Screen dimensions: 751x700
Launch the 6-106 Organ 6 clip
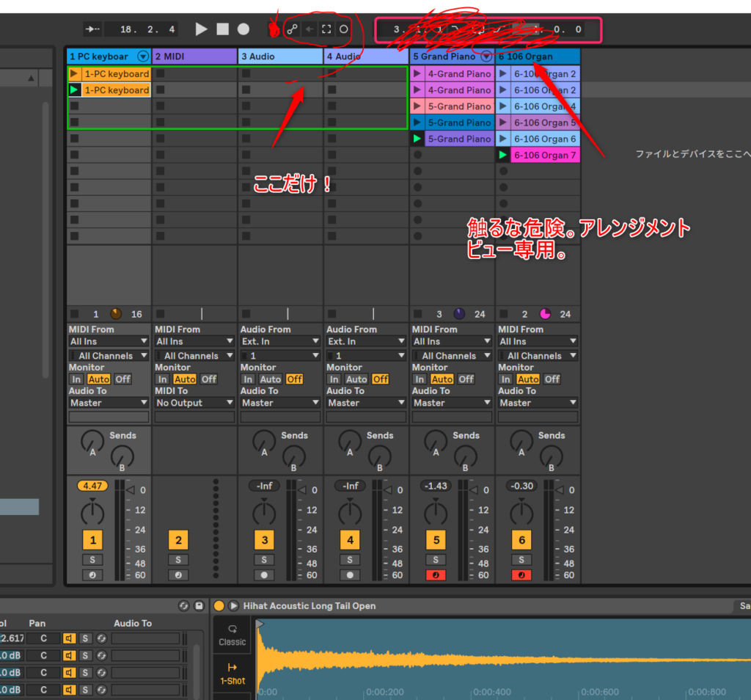tap(502, 139)
